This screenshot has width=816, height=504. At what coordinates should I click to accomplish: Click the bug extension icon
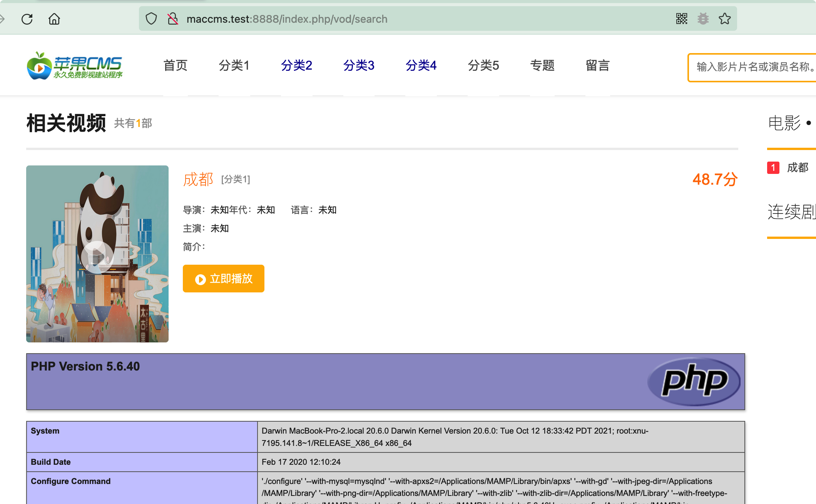coord(703,18)
